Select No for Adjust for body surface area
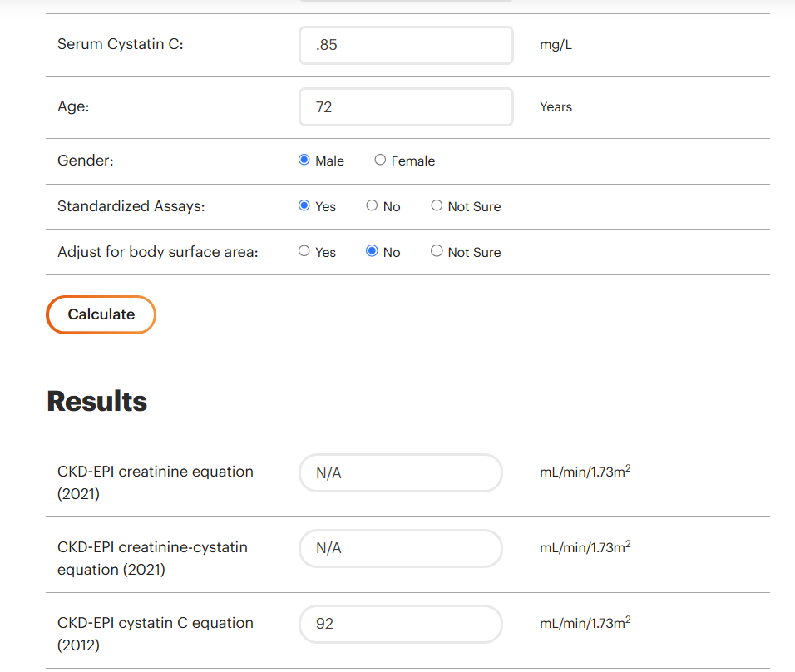795x672 pixels. coord(372,251)
